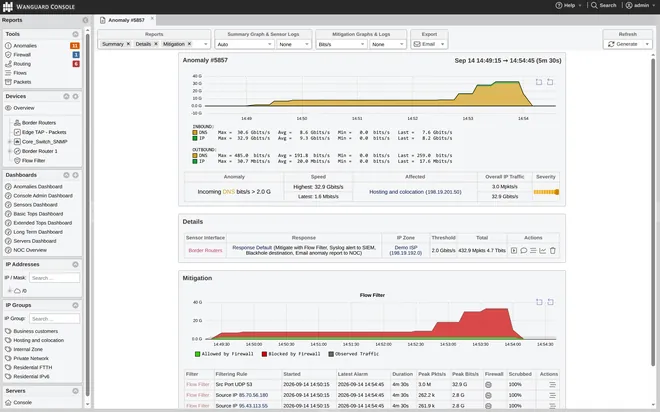Collapse the Servers panel
The width and height of the screenshot is (660, 412).
(75, 391)
